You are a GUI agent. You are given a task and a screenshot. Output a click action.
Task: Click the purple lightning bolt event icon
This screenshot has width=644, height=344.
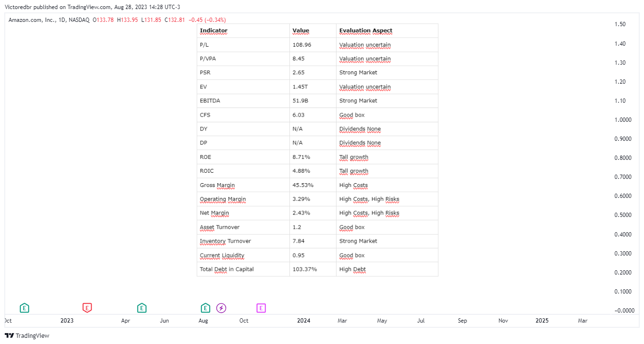221,308
